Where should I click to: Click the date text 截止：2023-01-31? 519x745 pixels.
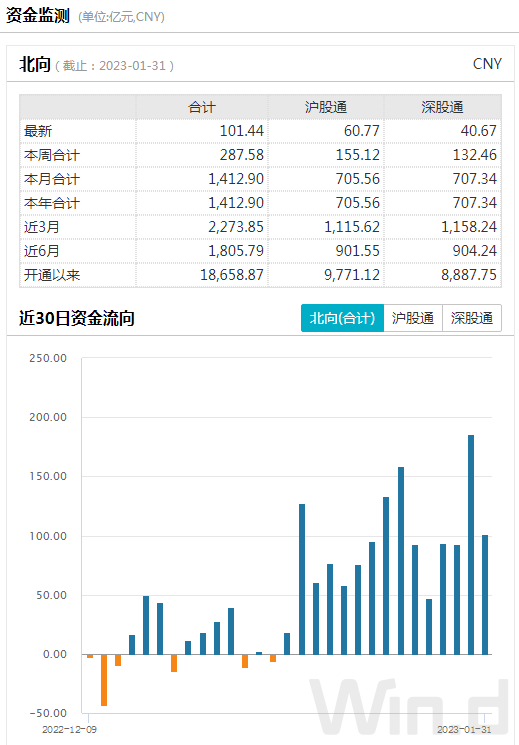pyautogui.click(x=114, y=66)
